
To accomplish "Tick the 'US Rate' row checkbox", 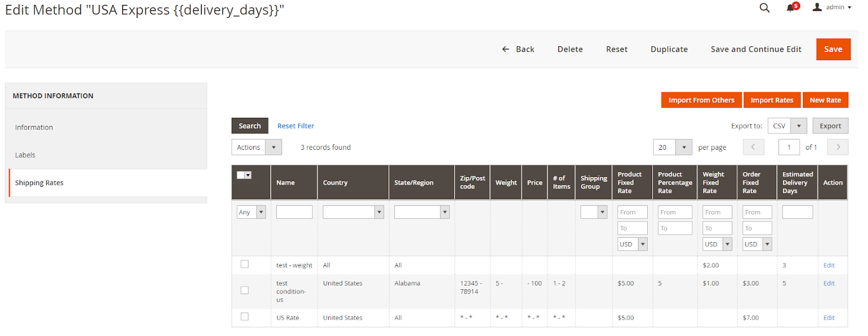I will click(x=245, y=317).
